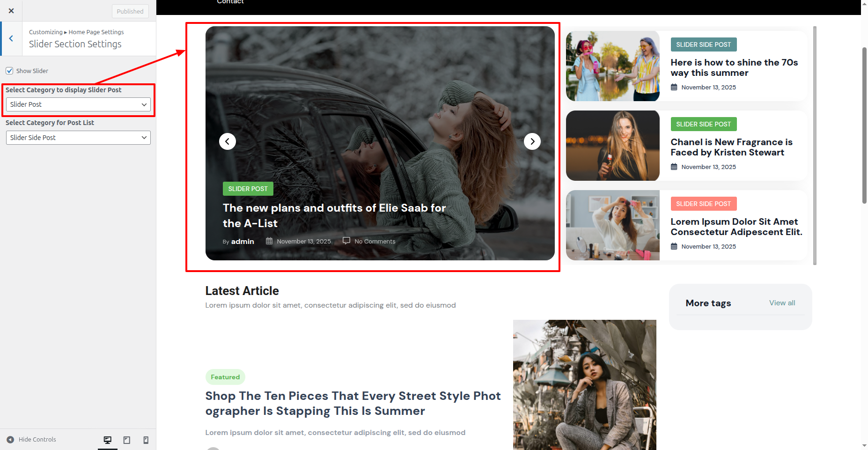Viewport: 868px width, 450px height.
Task: Switch to tablet preview mode
Action: [127, 440]
